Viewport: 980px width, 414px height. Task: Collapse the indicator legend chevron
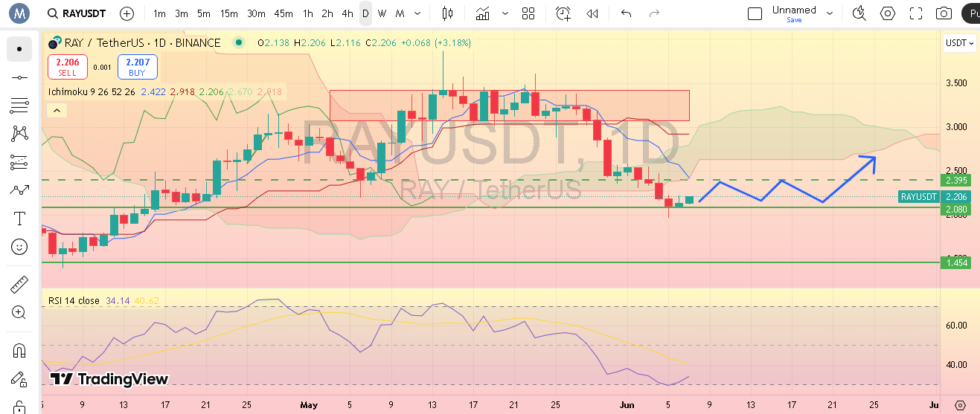[57, 110]
